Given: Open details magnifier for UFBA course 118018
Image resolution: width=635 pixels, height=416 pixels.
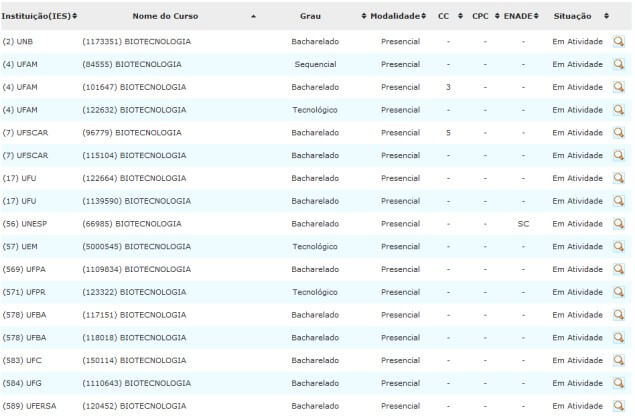Looking at the screenshot, I should (x=618, y=337).
